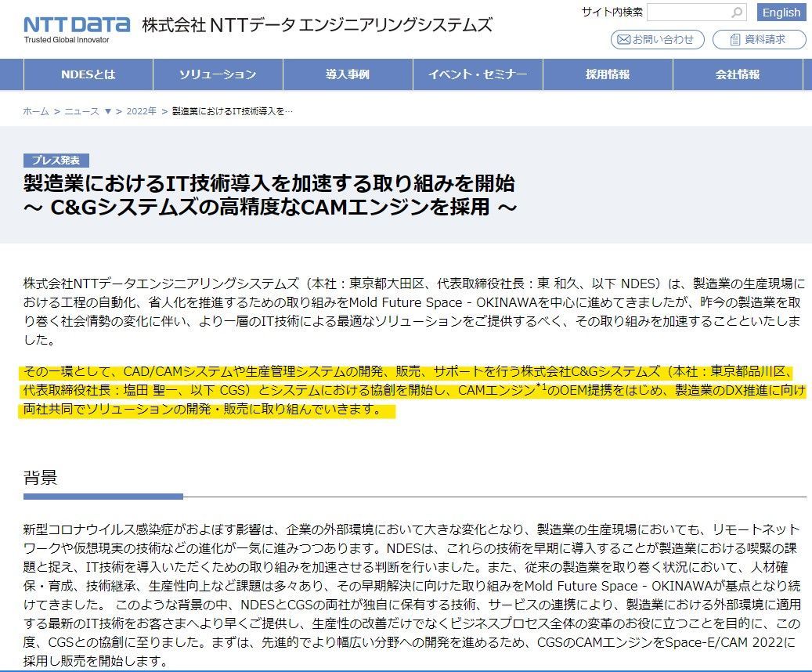This screenshot has height=672, width=812.
Task: Expand the ニュース breadcrumb dropdown arrow
Action: pos(109,112)
